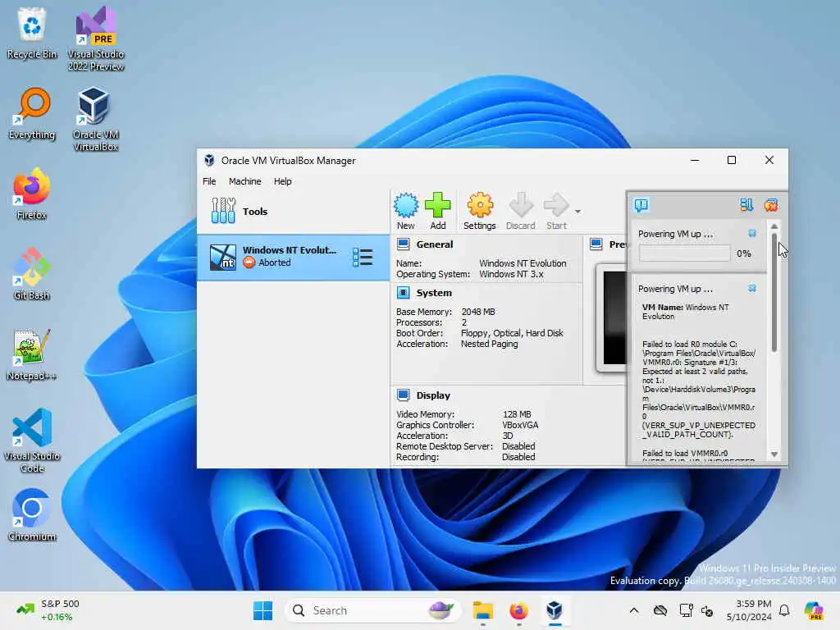Click the notification ordering icon
The width and height of the screenshot is (840, 630).
pyautogui.click(x=746, y=204)
